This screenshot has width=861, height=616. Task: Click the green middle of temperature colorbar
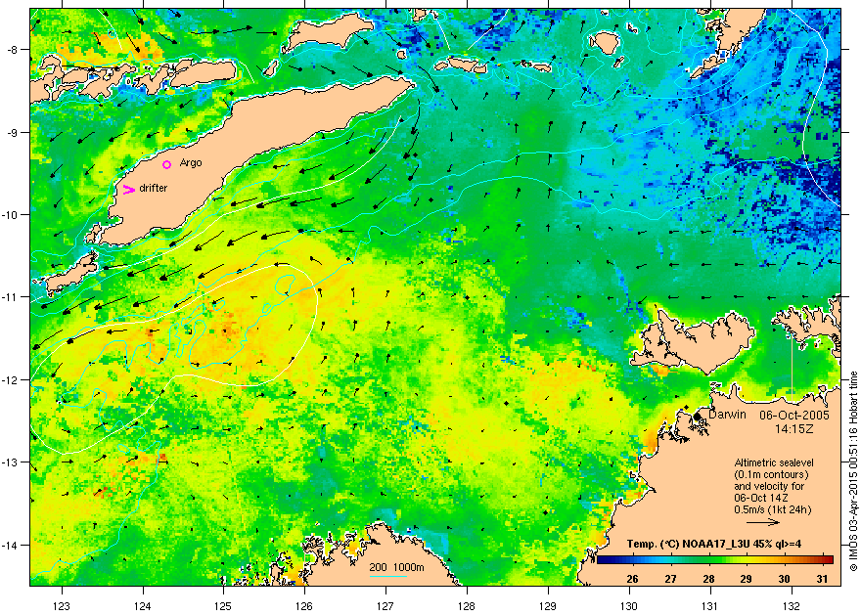point(715,559)
